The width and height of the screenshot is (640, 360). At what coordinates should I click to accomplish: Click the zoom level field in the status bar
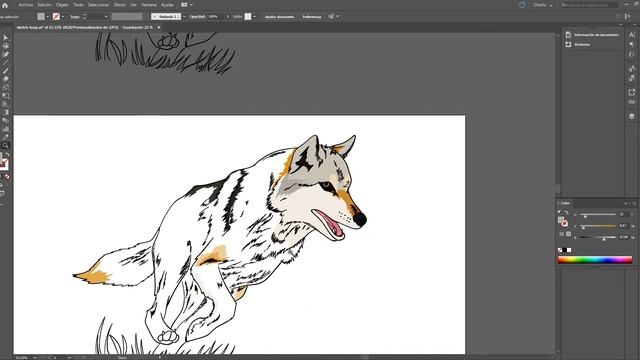22,358
